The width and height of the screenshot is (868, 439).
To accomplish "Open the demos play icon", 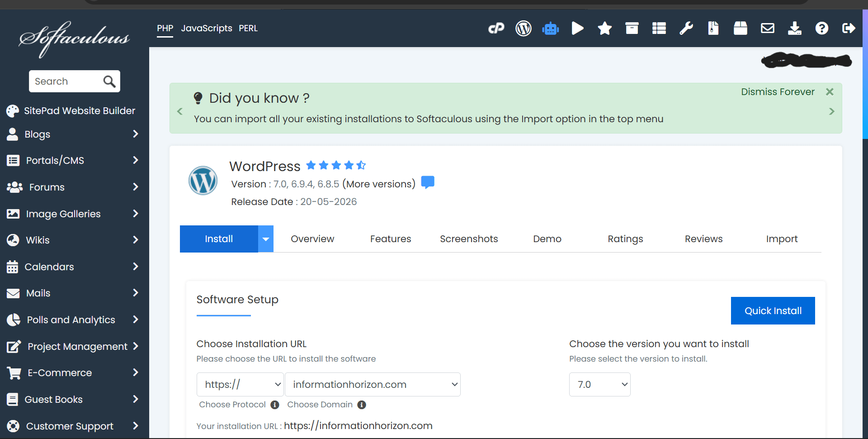I will click(577, 29).
